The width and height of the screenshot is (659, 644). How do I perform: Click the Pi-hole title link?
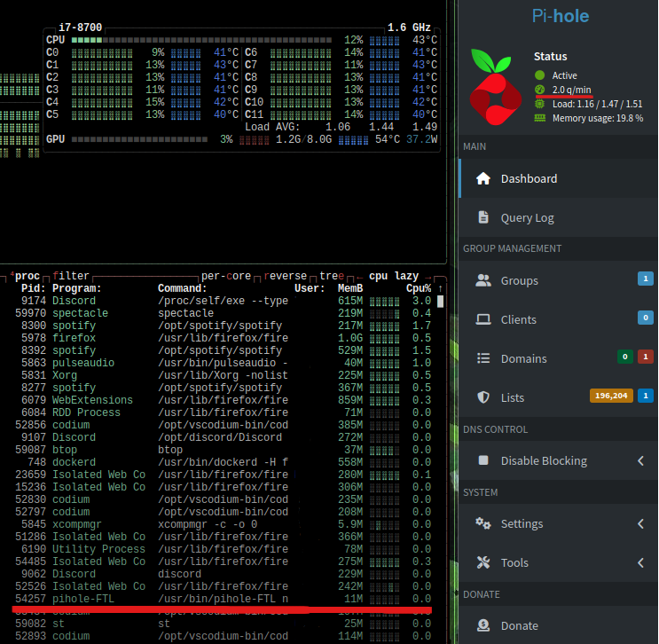coord(561,16)
